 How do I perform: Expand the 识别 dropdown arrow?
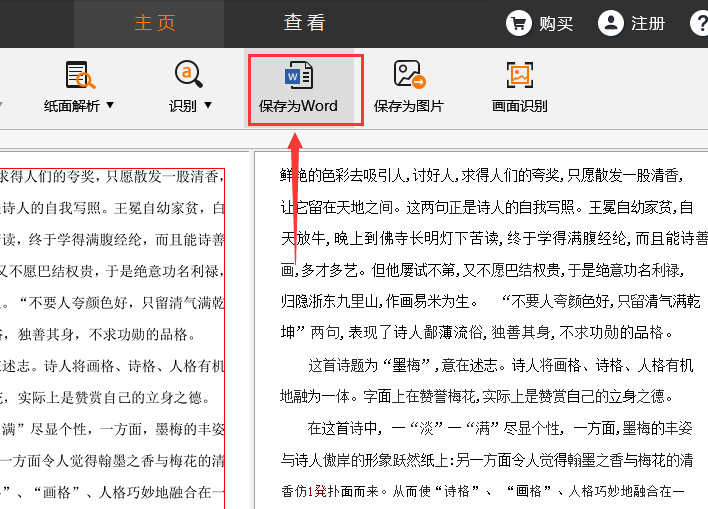pos(208,105)
